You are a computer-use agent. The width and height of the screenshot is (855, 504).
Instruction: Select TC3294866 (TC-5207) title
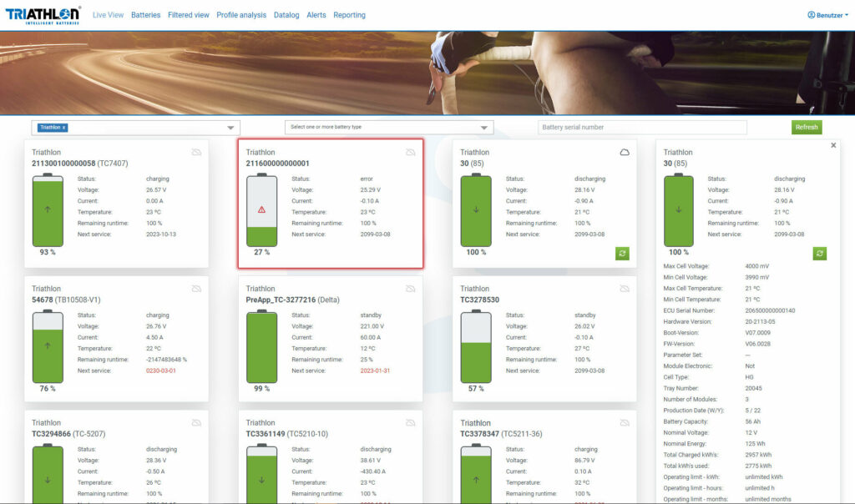[68, 434]
